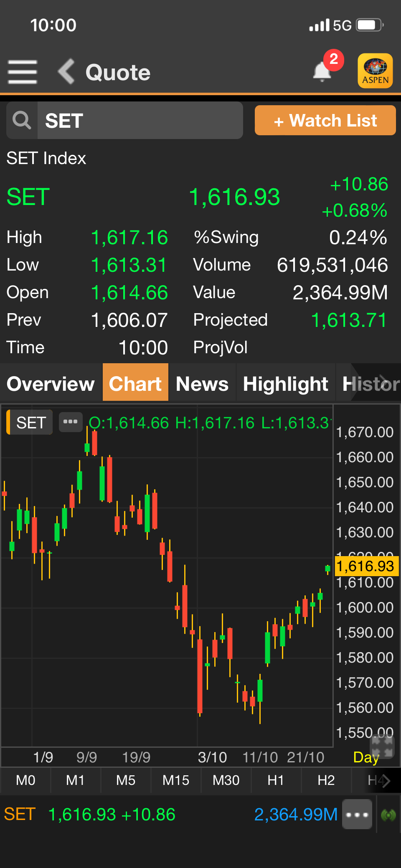Tap the Prev value 1,606.07

tap(129, 320)
